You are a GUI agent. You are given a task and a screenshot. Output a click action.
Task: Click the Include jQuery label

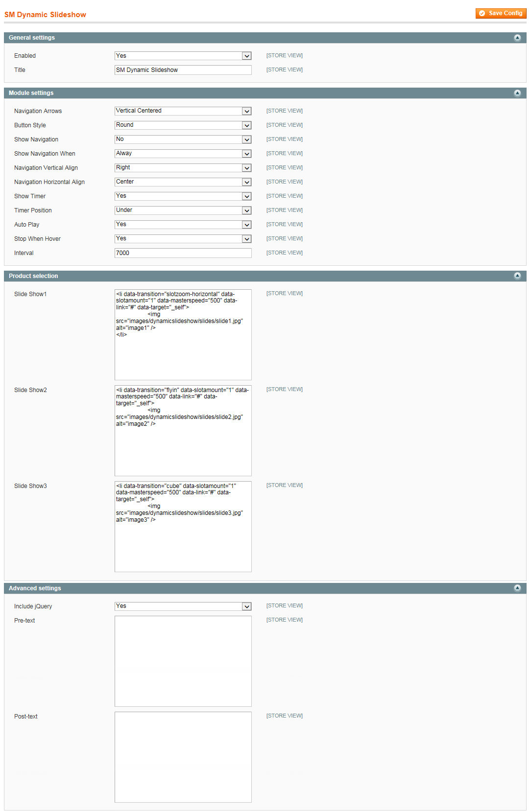33,606
